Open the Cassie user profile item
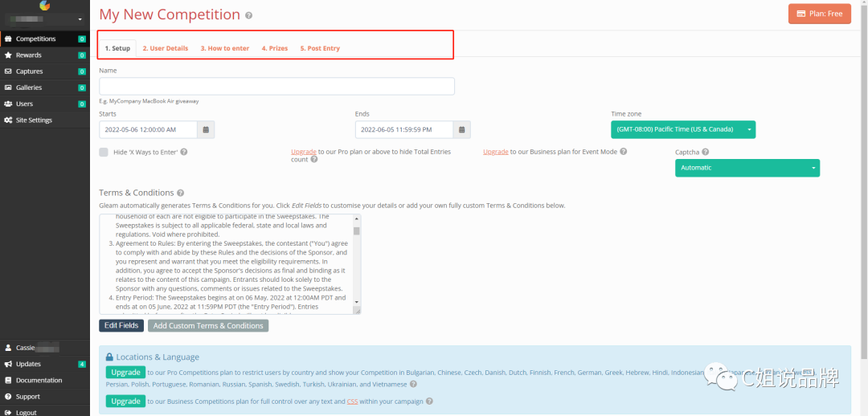The height and width of the screenshot is (416, 868). [44, 348]
